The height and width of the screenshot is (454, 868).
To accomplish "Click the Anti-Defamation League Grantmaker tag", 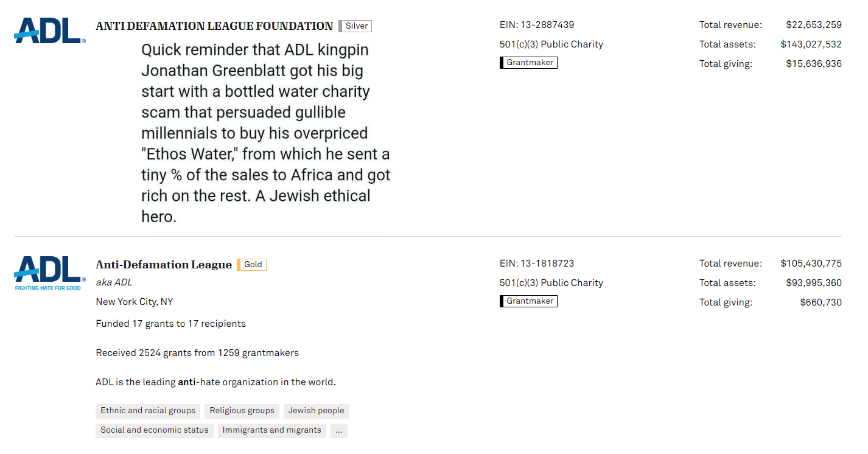I will [x=528, y=301].
